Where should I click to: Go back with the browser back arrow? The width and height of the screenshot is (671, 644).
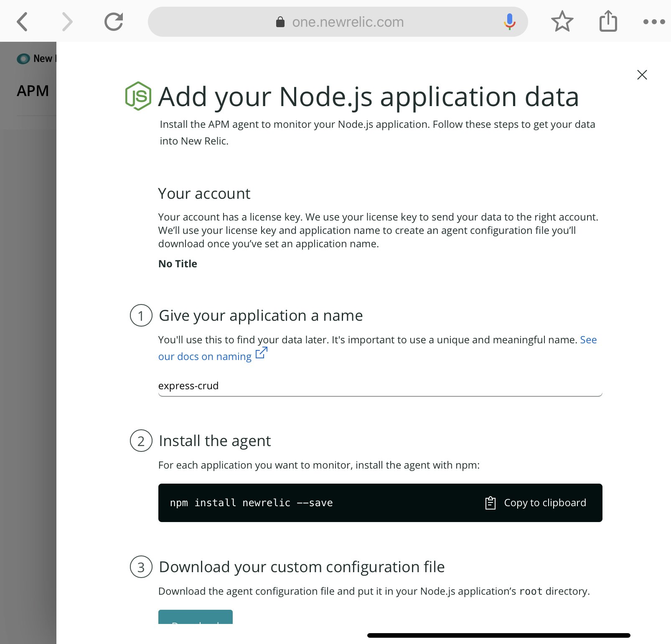coord(23,22)
